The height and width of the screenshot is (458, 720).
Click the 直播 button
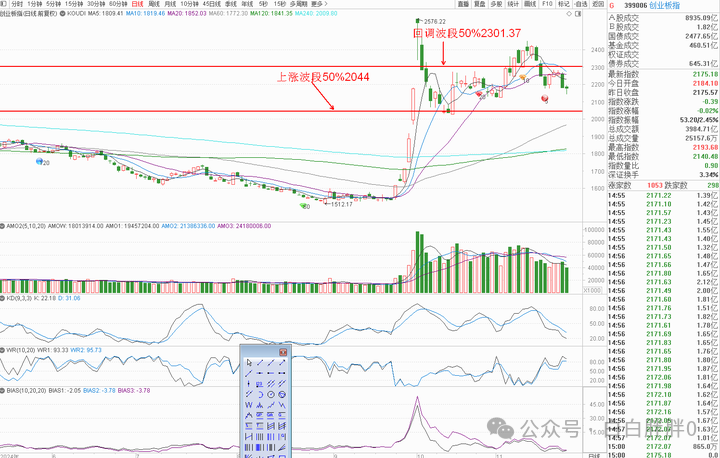[463, 4]
